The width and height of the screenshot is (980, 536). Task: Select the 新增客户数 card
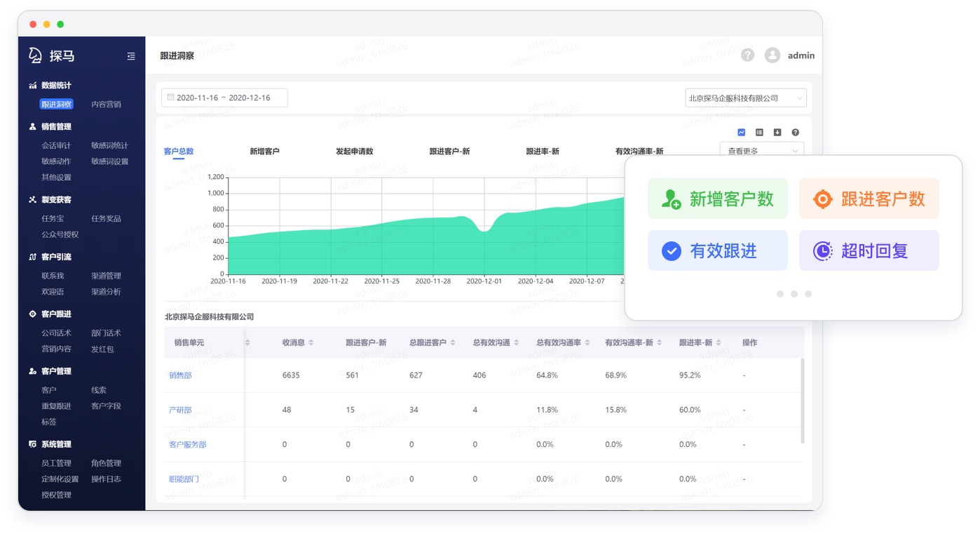(718, 199)
